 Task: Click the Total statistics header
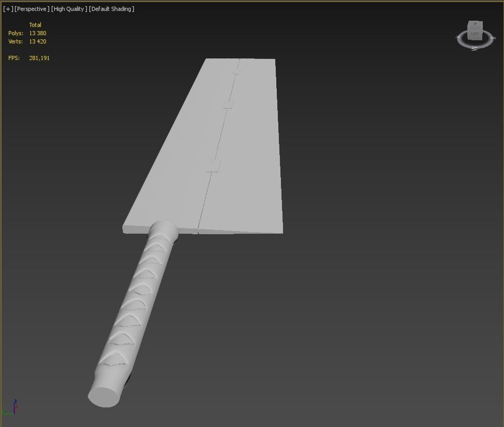pyautogui.click(x=35, y=25)
